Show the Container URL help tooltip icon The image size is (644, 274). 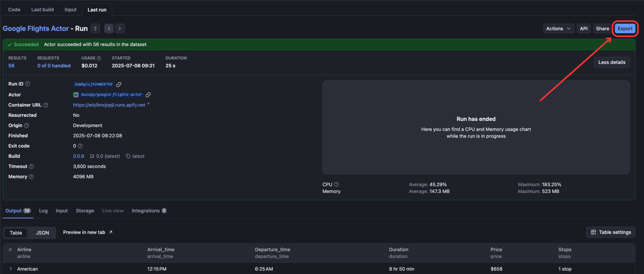[46, 105]
